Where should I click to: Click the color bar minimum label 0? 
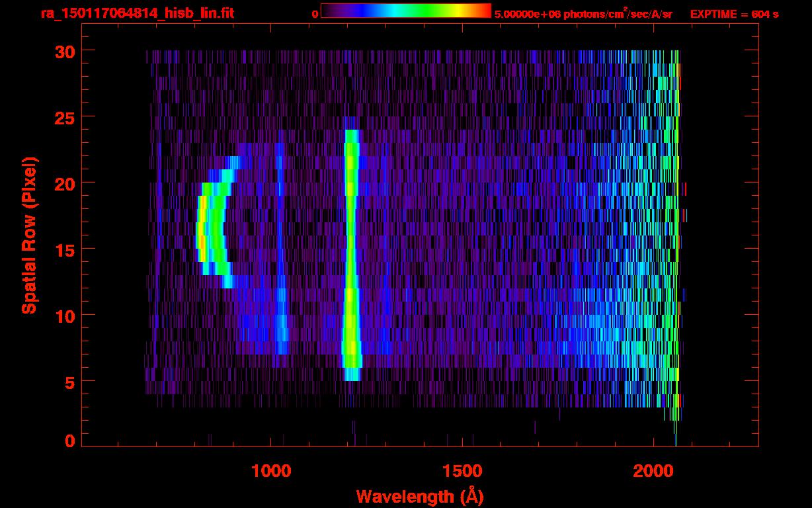pyautogui.click(x=315, y=14)
